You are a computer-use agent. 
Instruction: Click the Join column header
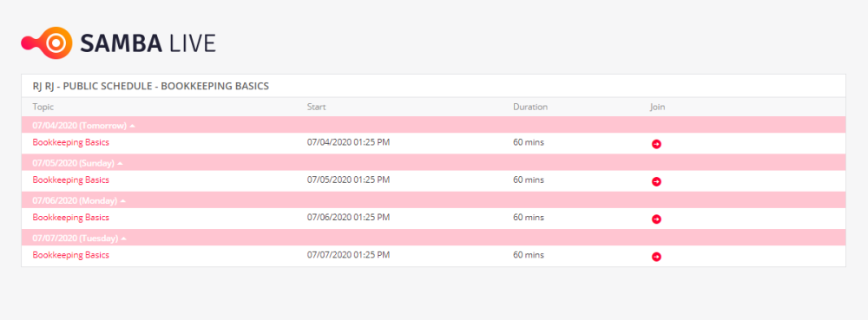[658, 107]
